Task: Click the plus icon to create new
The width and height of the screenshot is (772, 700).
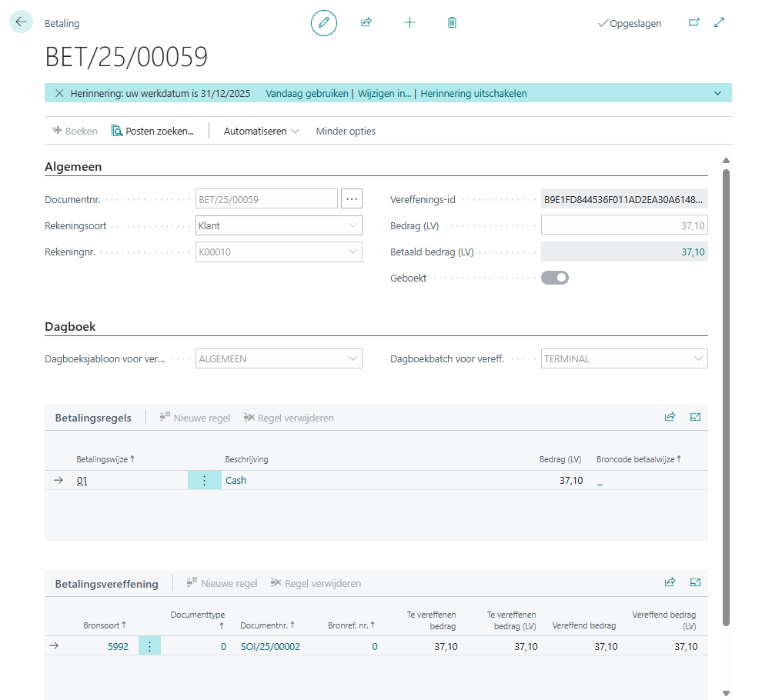Action: point(409,23)
